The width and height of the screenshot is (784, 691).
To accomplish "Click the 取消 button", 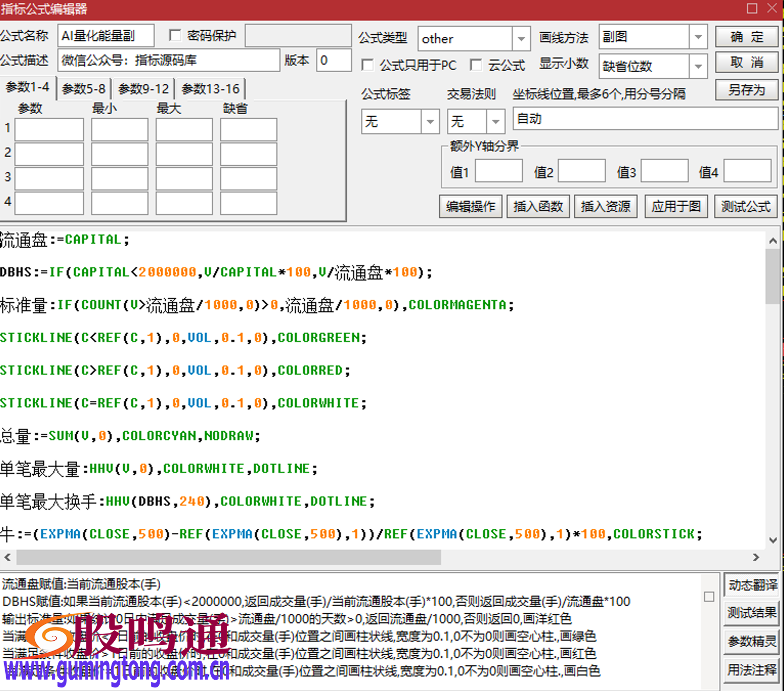I will (x=747, y=63).
